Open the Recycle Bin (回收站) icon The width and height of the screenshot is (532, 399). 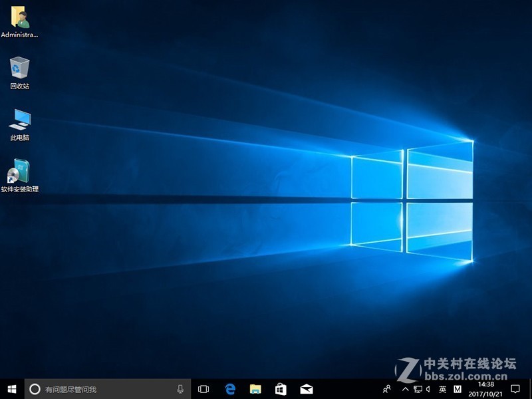pos(20,73)
